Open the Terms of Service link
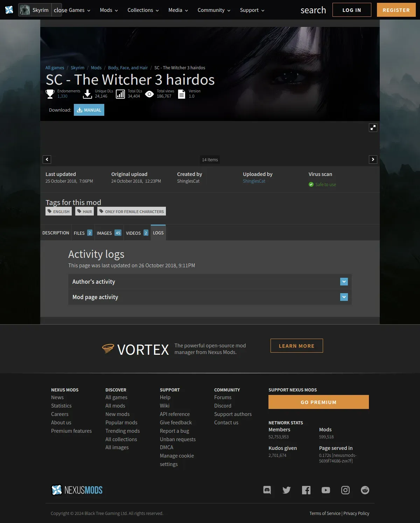The height and width of the screenshot is (523, 420). click(x=325, y=513)
